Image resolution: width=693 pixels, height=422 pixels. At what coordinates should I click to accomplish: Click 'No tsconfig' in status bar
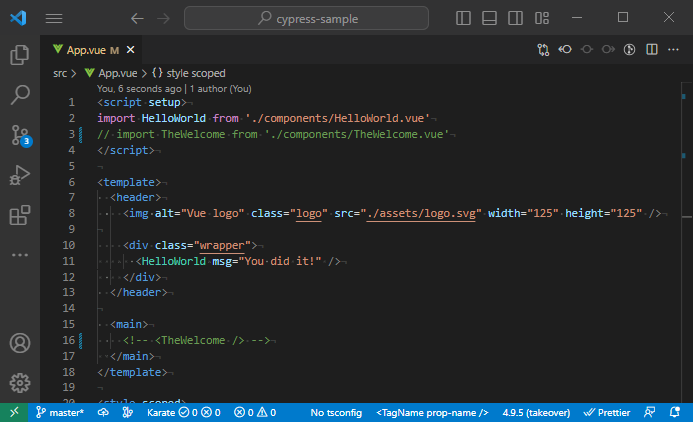pyautogui.click(x=336, y=412)
